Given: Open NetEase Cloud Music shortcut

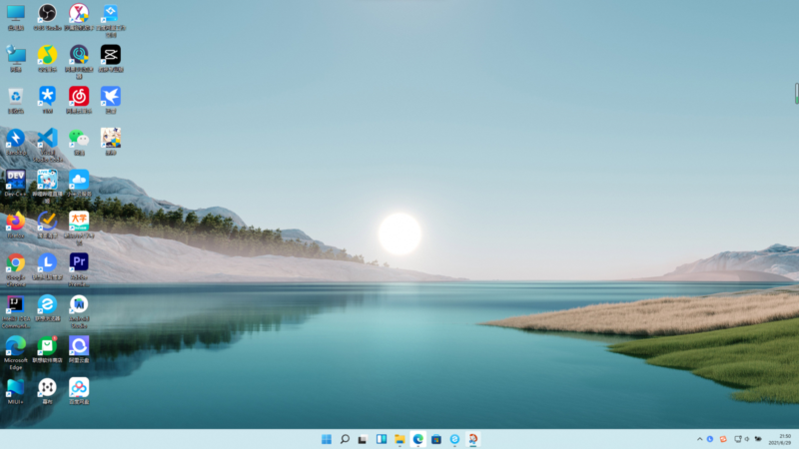Looking at the screenshot, I should pos(79,96).
